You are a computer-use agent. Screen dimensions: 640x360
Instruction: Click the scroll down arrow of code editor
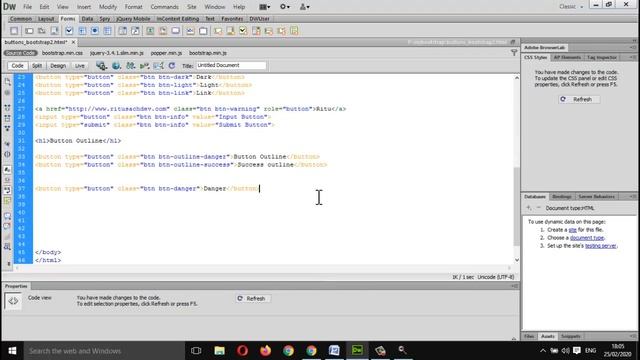point(517,260)
